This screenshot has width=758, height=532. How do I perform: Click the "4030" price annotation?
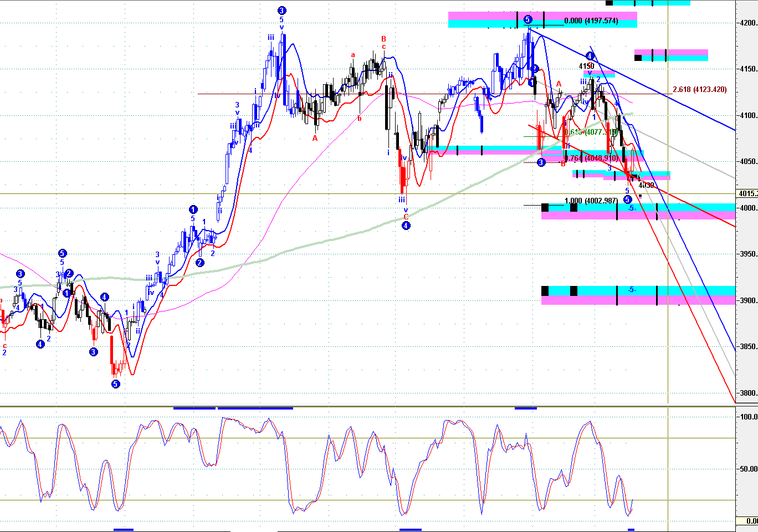tap(646, 186)
